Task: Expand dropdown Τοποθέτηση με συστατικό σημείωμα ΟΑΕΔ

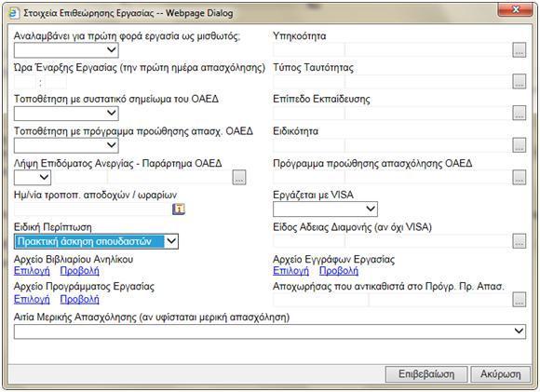Action: (x=66, y=113)
